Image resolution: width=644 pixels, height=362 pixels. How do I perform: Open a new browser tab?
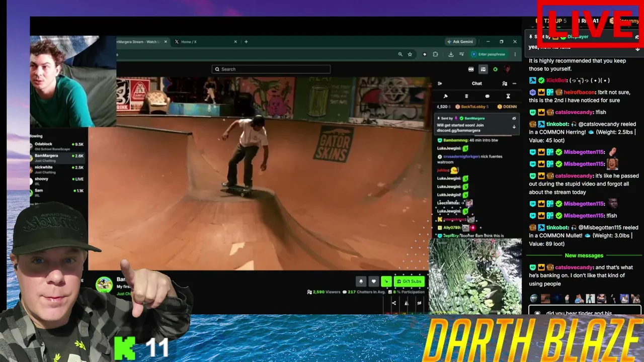click(x=246, y=42)
